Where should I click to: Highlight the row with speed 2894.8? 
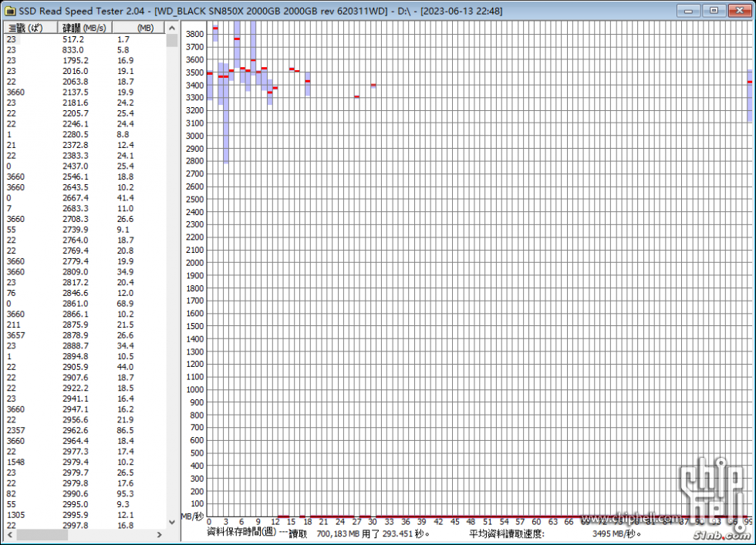85,357
